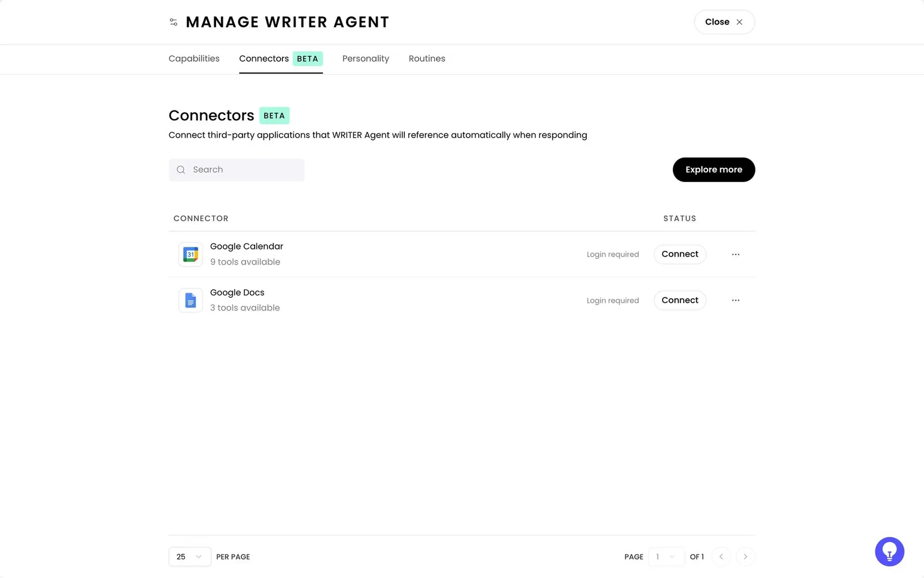Viewport: 924px width, 578px height.
Task: Click the settings sliders icon beside the title
Action: coord(173,22)
